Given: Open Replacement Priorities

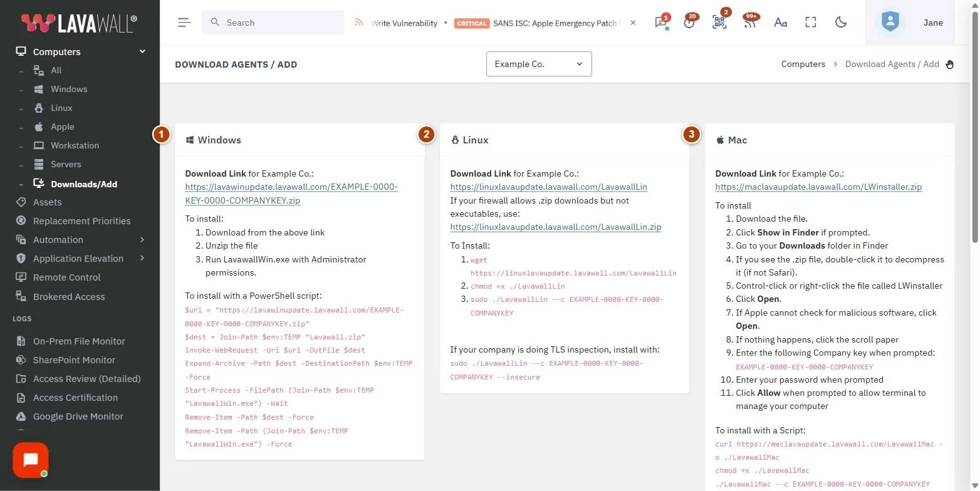Looking at the screenshot, I should 81,221.
